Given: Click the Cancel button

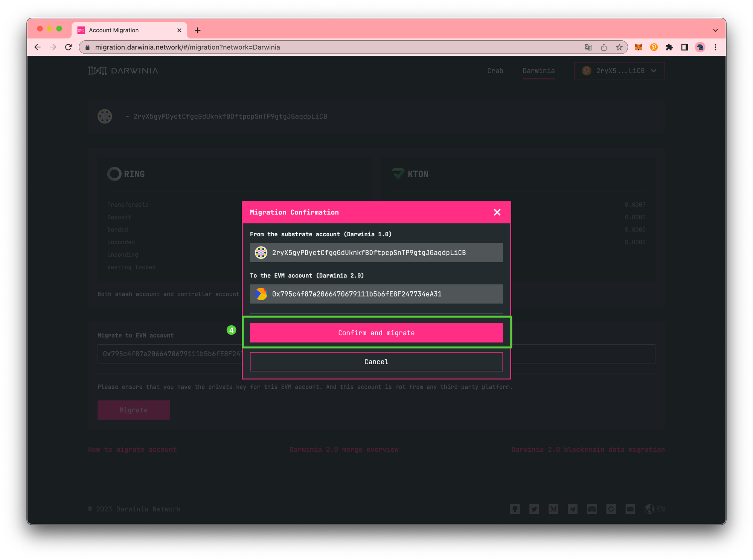Looking at the screenshot, I should pos(376,362).
